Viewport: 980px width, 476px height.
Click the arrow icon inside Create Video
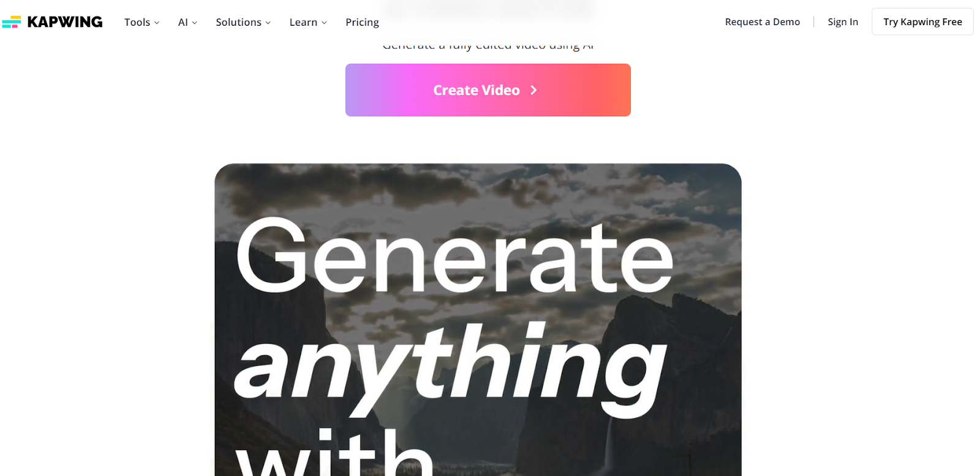tap(533, 90)
